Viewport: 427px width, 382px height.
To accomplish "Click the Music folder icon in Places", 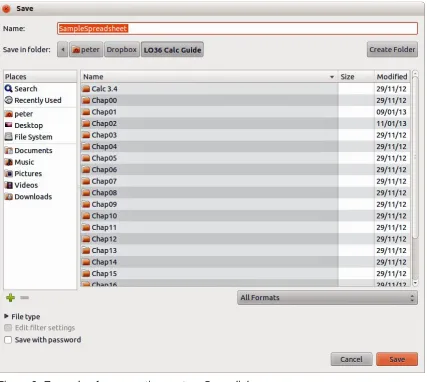I will tap(9, 162).
